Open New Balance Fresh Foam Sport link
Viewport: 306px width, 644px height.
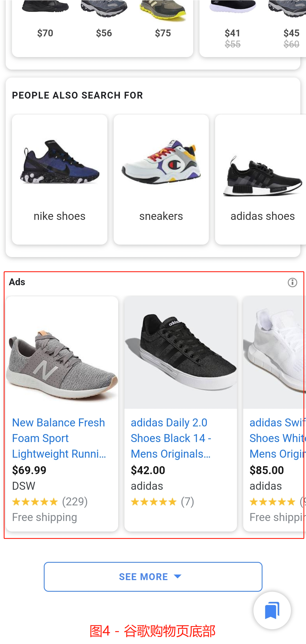59,438
